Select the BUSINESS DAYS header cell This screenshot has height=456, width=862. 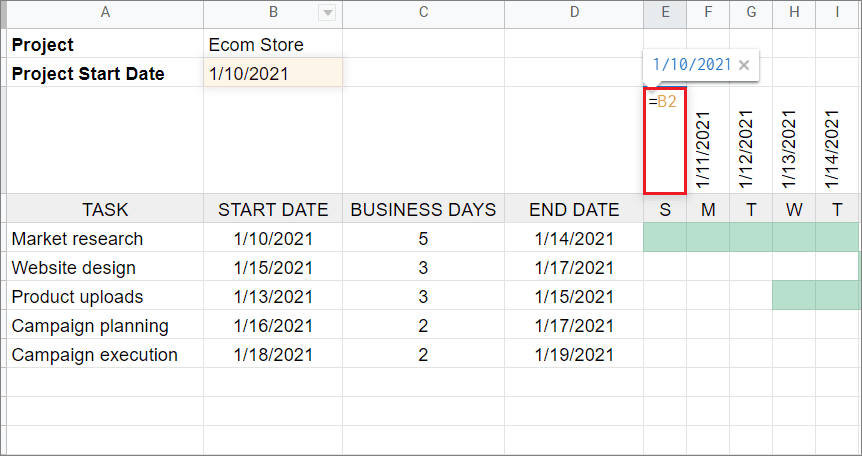pos(423,209)
